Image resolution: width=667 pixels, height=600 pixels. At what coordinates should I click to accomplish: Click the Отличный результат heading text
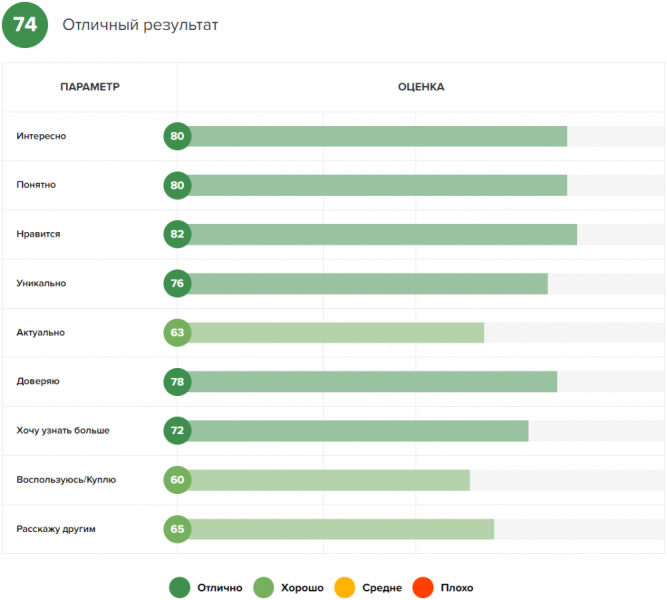[140, 25]
